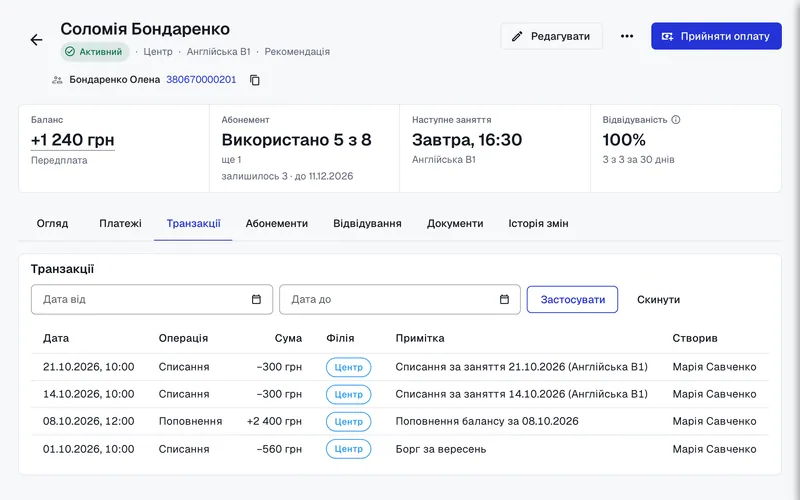Select the date cell 08.10.2026, 12:00
The image size is (800, 500).
tap(88, 421)
